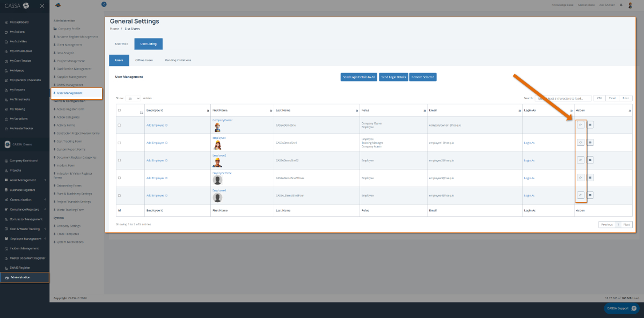This screenshot has width=644, height=318.
Task: Click the Send Login Details to All button
Action: click(359, 77)
